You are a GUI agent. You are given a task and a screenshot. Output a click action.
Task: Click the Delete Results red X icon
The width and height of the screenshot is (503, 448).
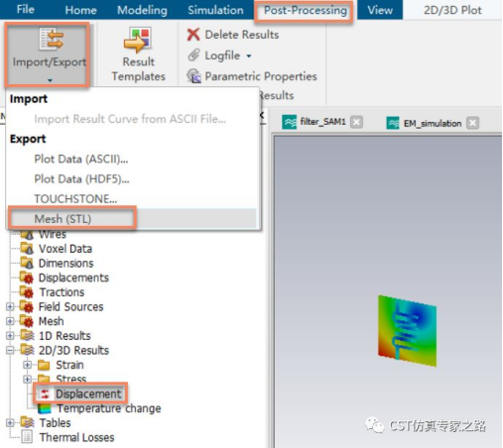click(193, 35)
